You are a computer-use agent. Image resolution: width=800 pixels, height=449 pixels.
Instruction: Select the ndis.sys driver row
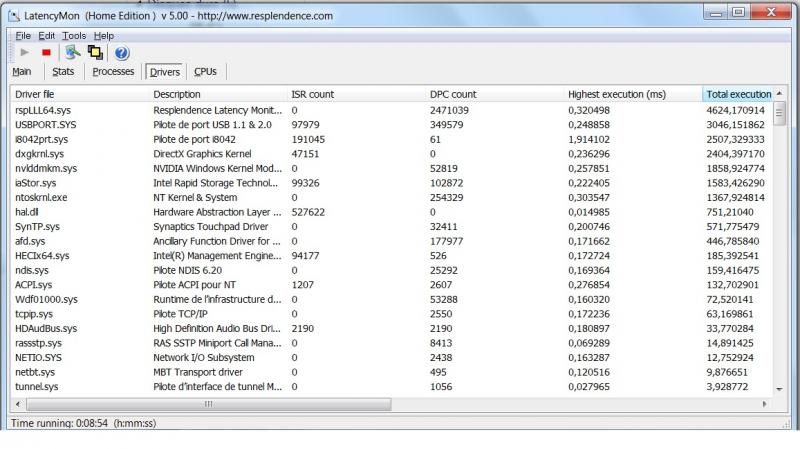[x=392, y=270]
